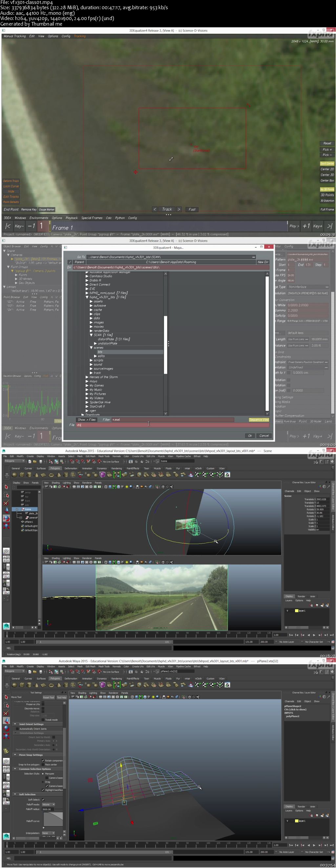Click polygon torus shelf icon in wireframe Maya window
Viewport: 336px width, 868px height.
51,685
